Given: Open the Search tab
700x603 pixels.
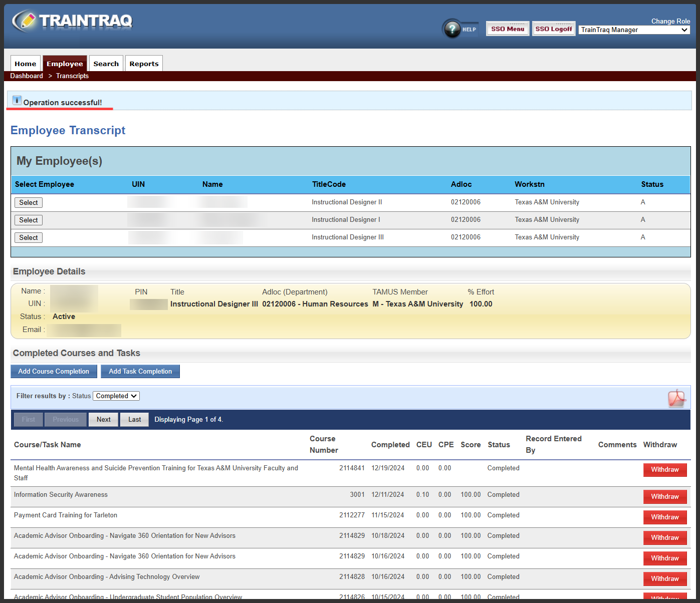Looking at the screenshot, I should click(x=106, y=63).
